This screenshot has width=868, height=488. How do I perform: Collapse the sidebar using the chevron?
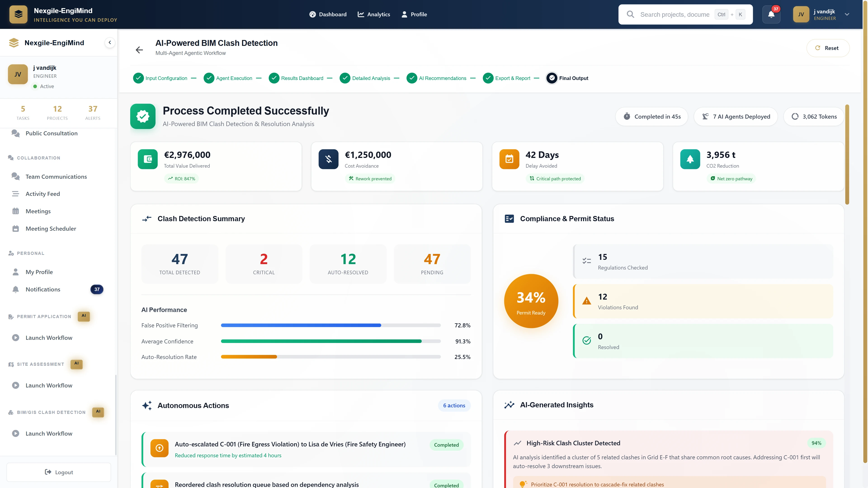click(x=109, y=42)
